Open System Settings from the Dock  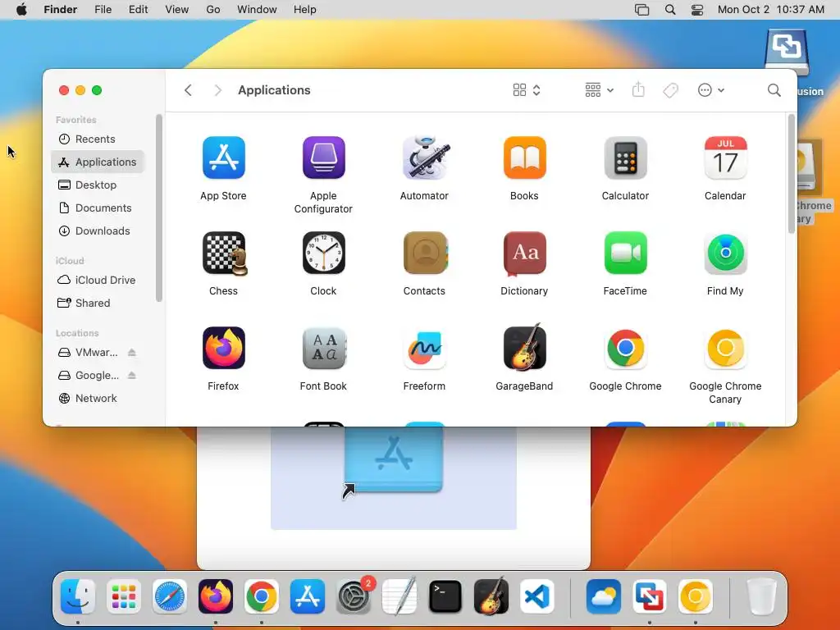click(x=354, y=596)
